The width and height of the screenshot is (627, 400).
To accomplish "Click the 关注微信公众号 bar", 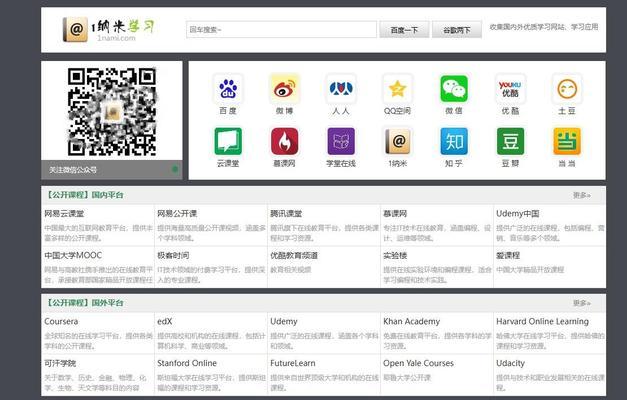I will (112, 170).
